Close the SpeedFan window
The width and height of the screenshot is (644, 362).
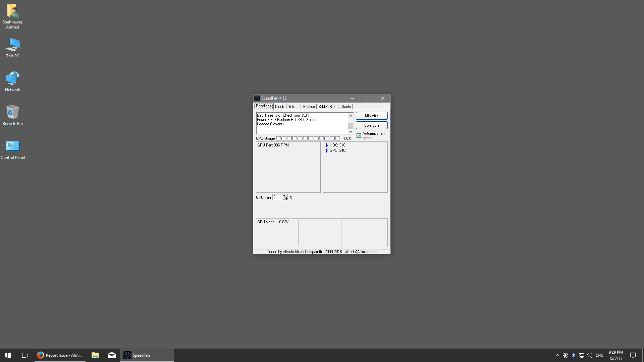coord(383,98)
